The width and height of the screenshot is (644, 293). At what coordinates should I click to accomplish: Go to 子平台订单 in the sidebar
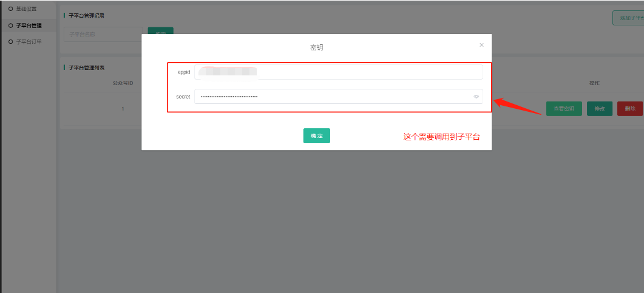(29, 41)
